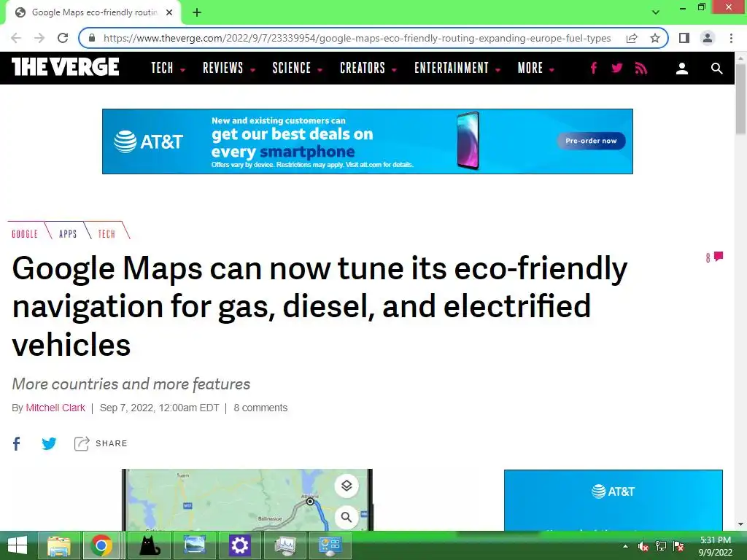Click the scrollbar down arrow

point(740,525)
